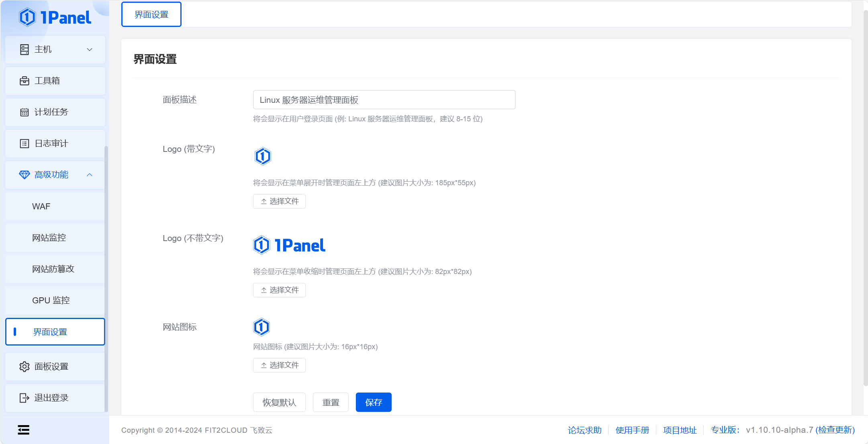Open 面板设置 in the sidebar
This screenshot has width=868, height=444.
click(55, 366)
